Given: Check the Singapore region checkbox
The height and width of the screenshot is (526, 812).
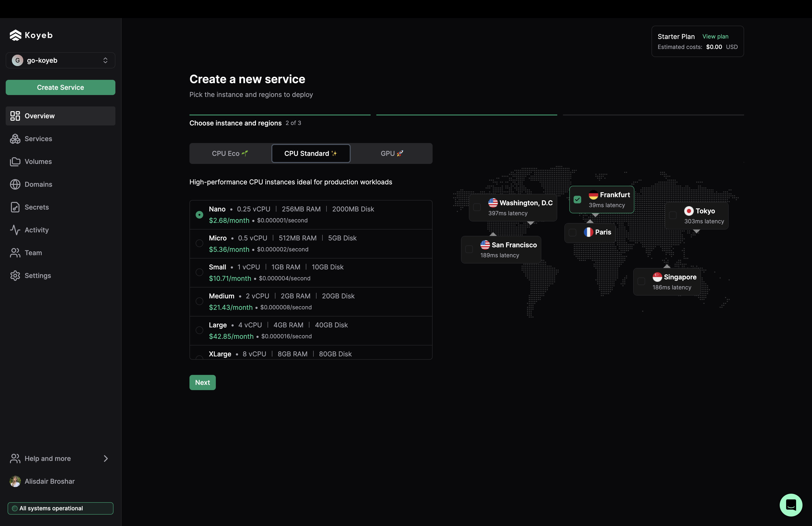Looking at the screenshot, I should click(x=642, y=281).
